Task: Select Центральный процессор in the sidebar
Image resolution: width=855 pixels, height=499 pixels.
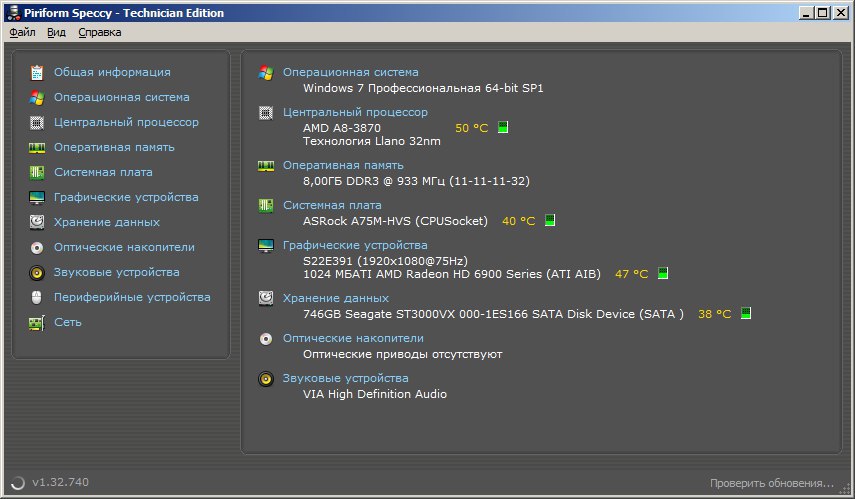Action: (x=126, y=123)
